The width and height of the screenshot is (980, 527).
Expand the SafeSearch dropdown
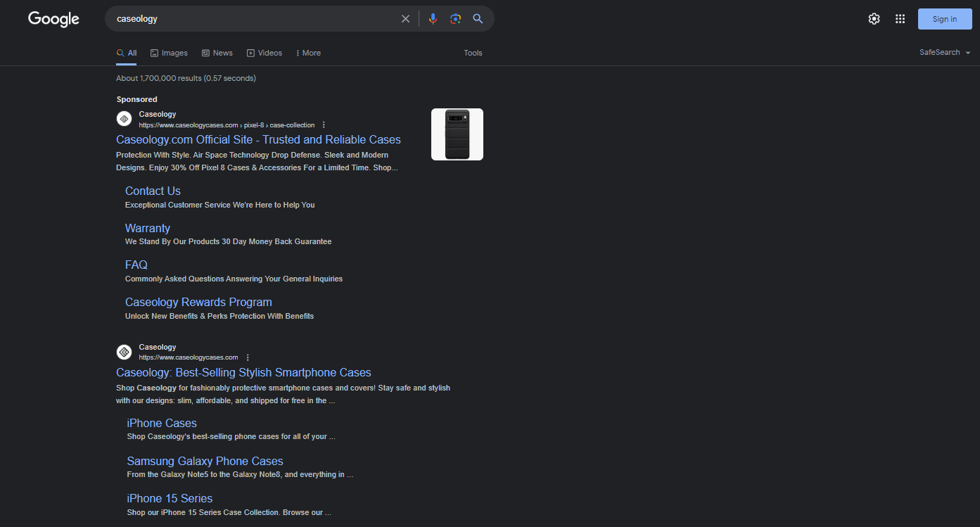click(x=945, y=53)
